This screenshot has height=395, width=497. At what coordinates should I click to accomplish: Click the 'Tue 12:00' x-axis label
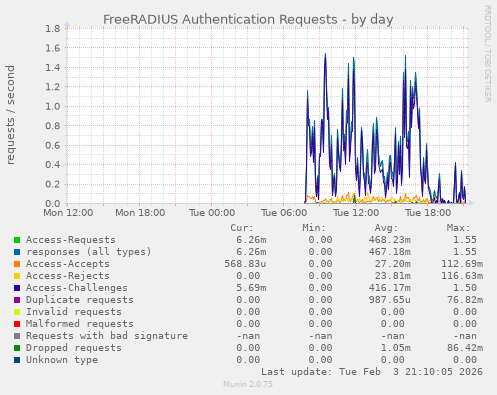pos(356,213)
